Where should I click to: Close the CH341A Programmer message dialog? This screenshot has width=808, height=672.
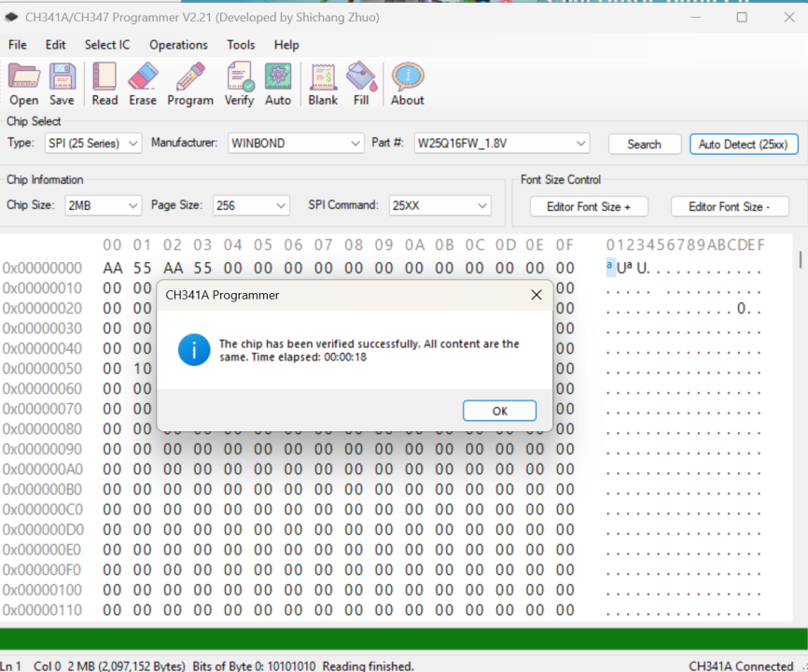tap(536, 295)
